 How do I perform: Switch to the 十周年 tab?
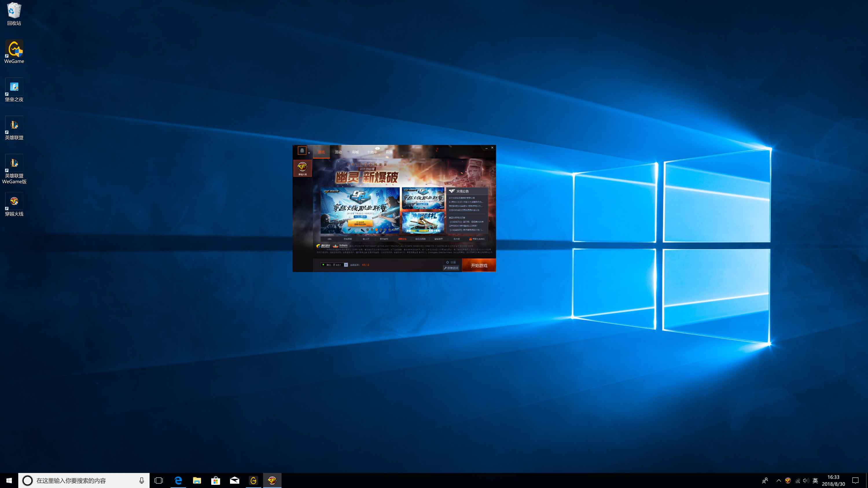pyautogui.click(x=372, y=152)
